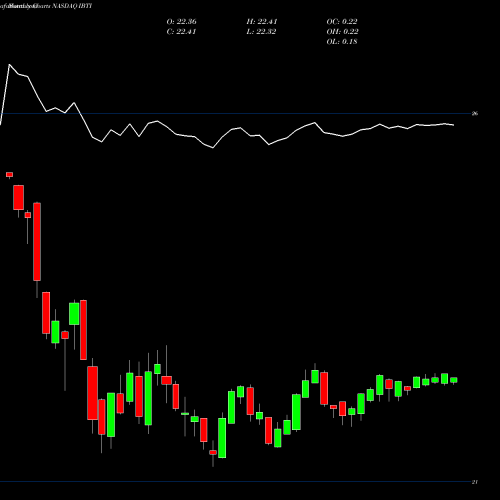Click the 'H: 22.41' high value

pos(262,22)
